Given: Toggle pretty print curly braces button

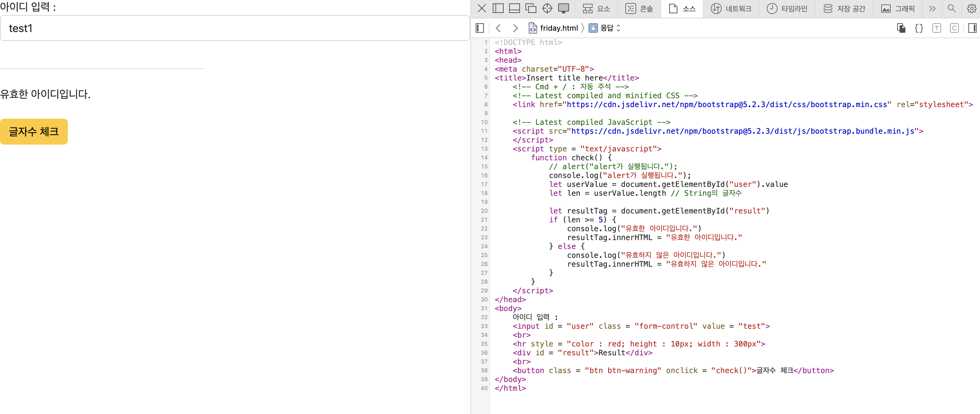Looking at the screenshot, I should pos(919,28).
